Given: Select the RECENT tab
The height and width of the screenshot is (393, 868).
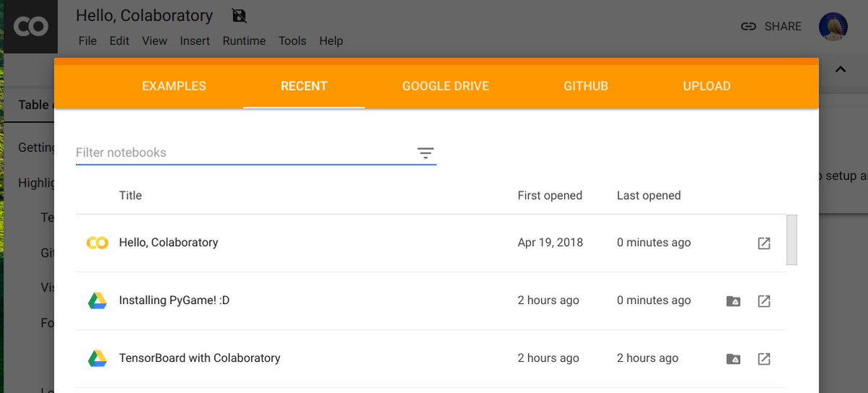Looking at the screenshot, I should (304, 86).
